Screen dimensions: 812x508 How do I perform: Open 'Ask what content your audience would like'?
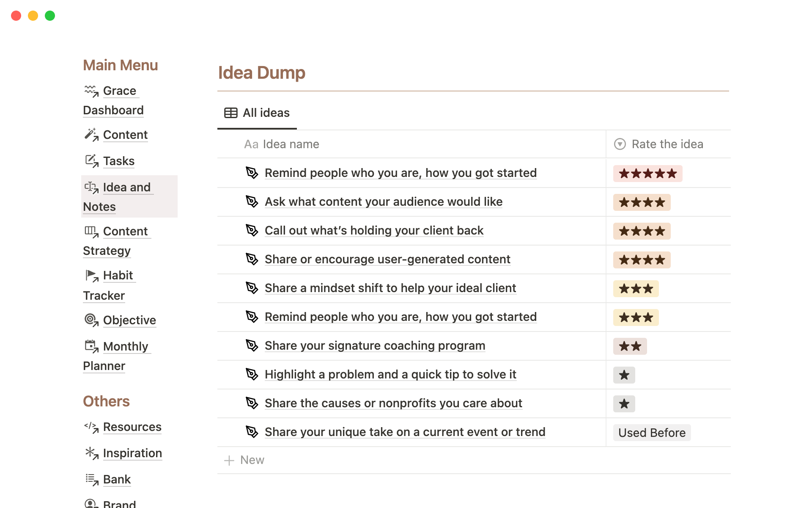[383, 202]
